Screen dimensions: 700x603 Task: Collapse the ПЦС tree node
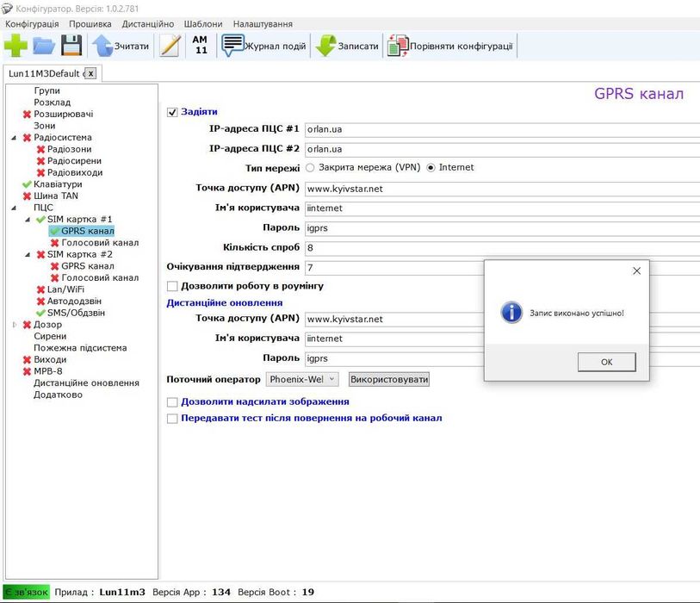click(14, 208)
